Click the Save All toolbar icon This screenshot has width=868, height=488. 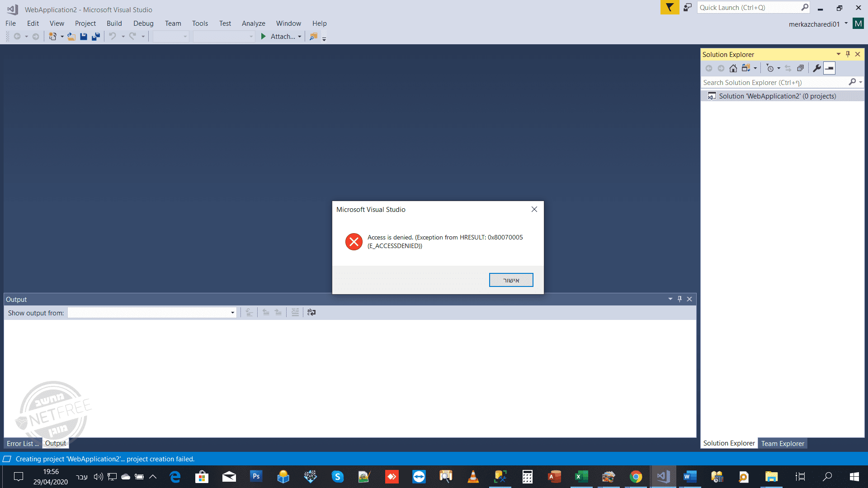pyautogui.click(x=96, y=37)
